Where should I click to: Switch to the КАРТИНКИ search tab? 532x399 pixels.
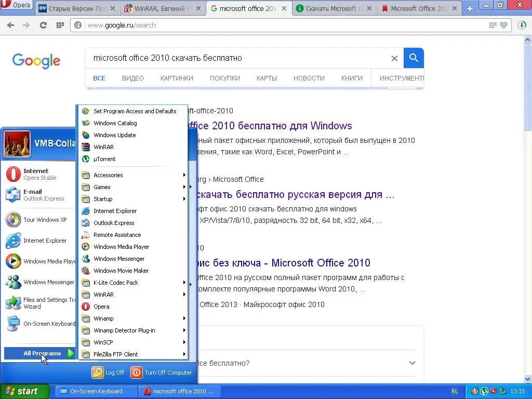tap(177, 78)
